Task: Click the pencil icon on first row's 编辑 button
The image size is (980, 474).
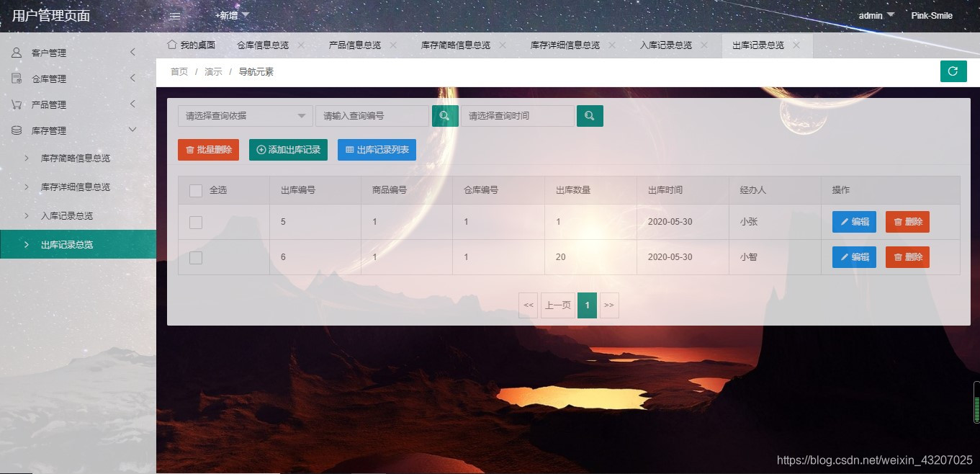Action: click(846, 222)
